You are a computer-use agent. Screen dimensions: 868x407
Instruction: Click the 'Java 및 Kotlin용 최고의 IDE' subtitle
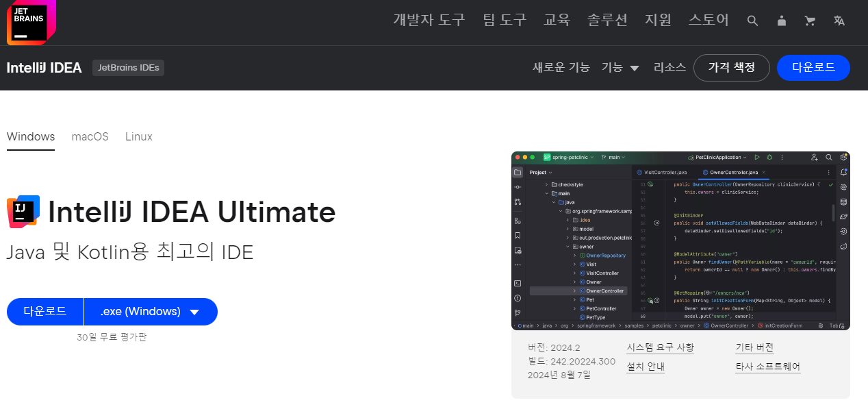130,253
